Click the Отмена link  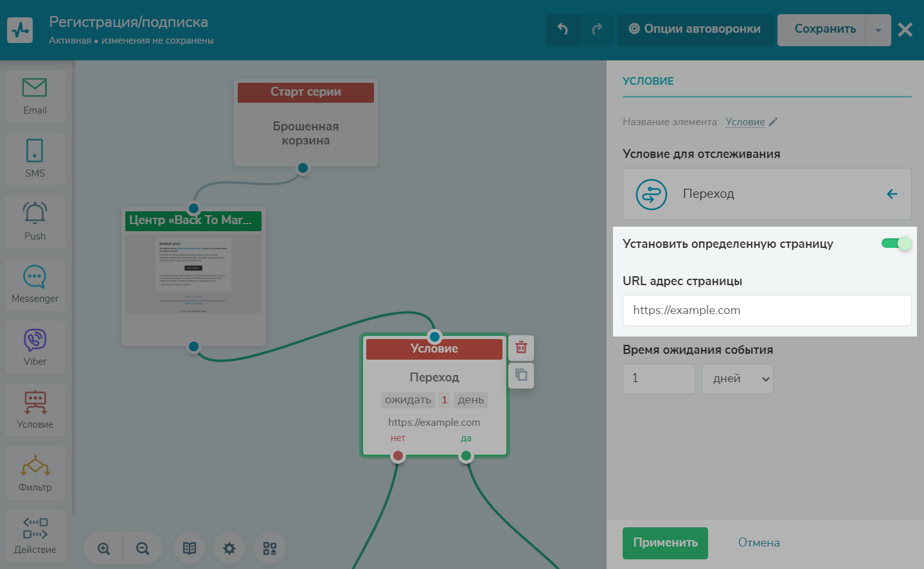pos(758,543)
